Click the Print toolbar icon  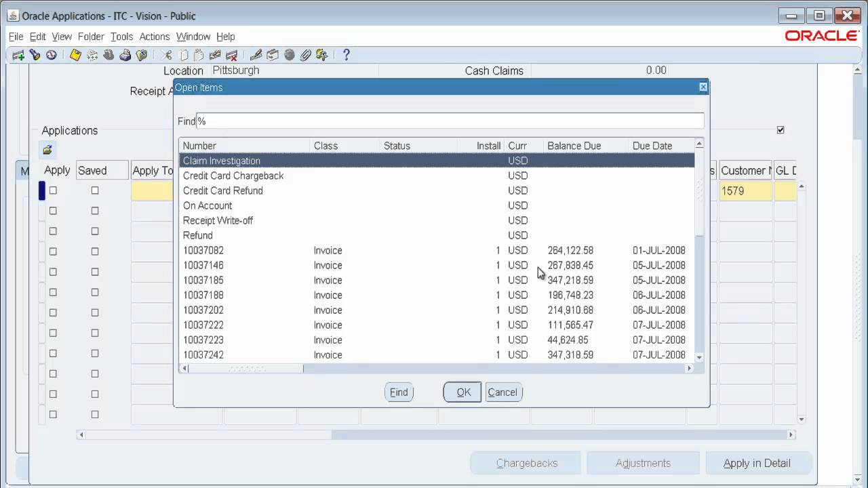(125, 56)
